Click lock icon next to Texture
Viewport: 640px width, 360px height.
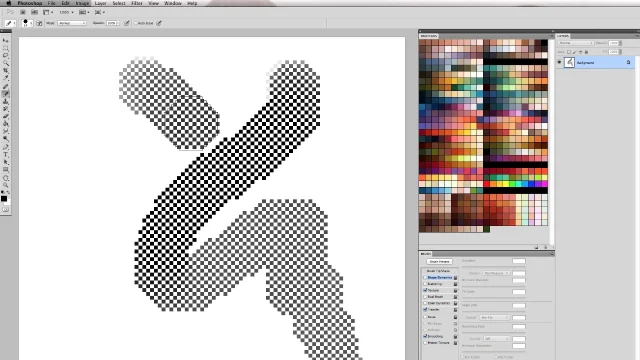coord(456,291)
